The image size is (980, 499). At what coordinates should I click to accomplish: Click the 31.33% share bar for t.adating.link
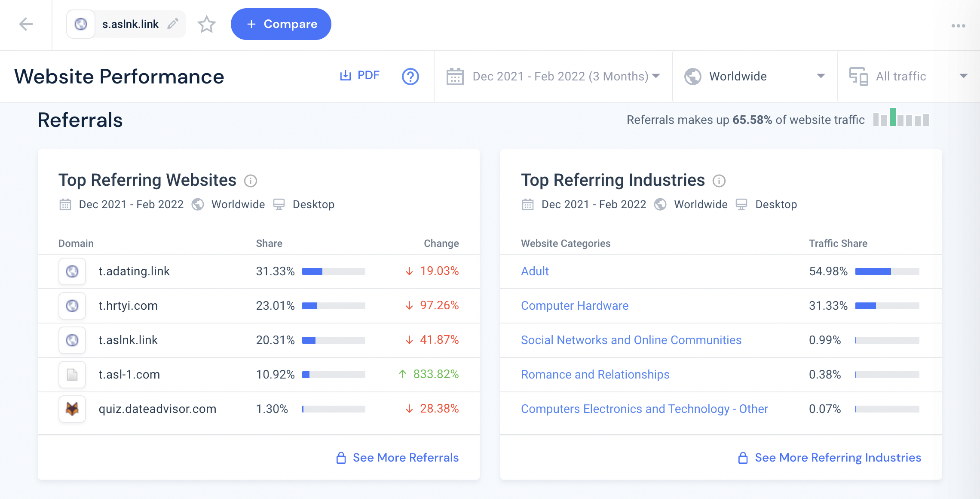coord(334,271)
